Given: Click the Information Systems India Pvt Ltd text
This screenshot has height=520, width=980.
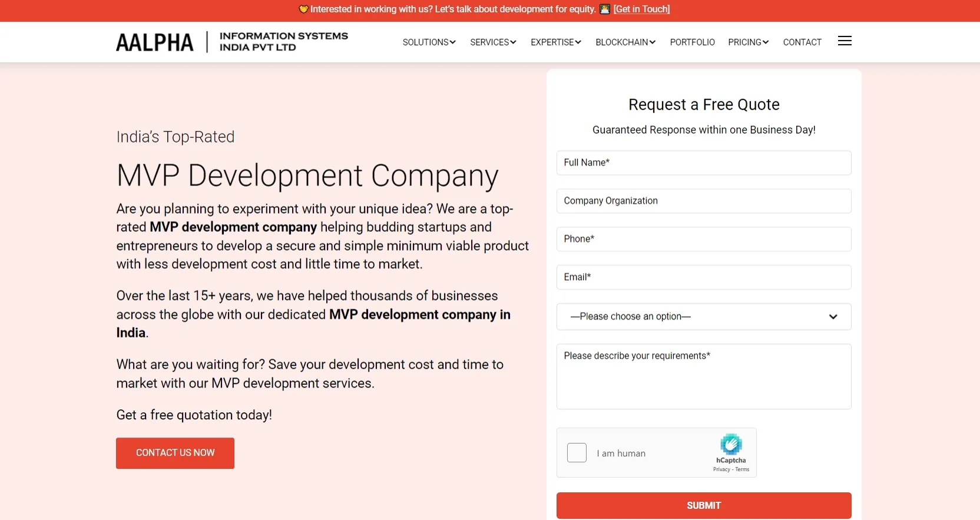Looking at the screenshot, I should pos(284,42).
